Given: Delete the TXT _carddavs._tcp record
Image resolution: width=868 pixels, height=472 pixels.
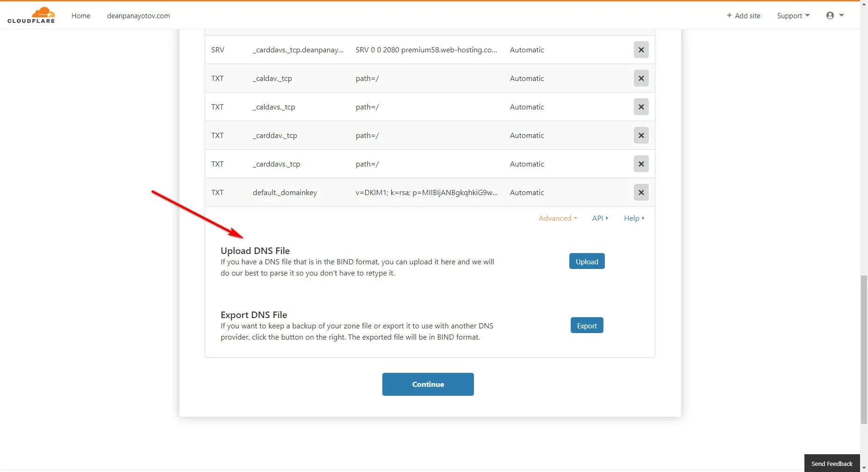Looking at the screenshot, I should click(641, 164).
